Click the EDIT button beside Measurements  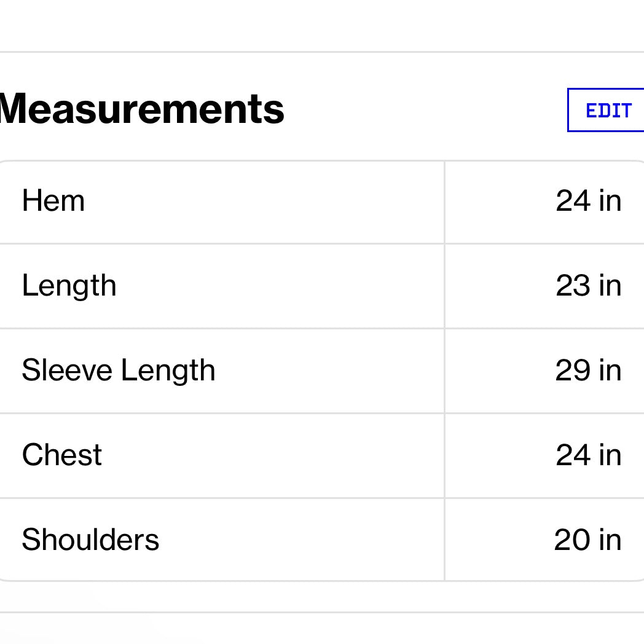(607, 111)
